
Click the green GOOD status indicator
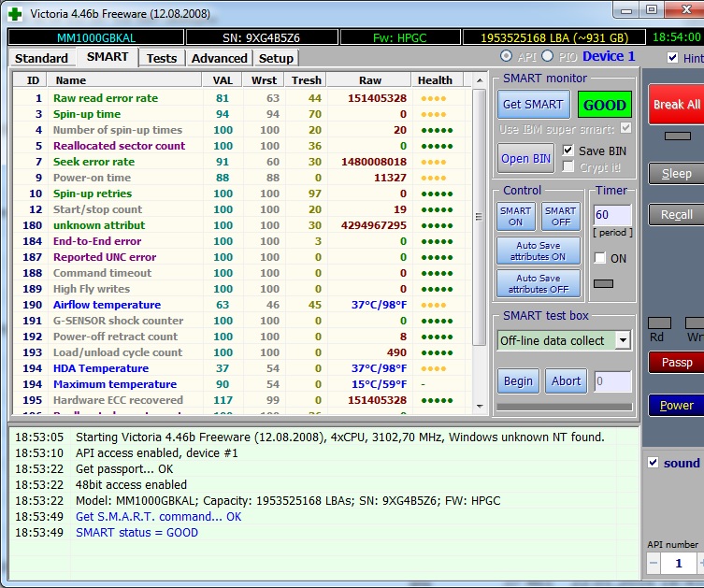click(604, 105)
